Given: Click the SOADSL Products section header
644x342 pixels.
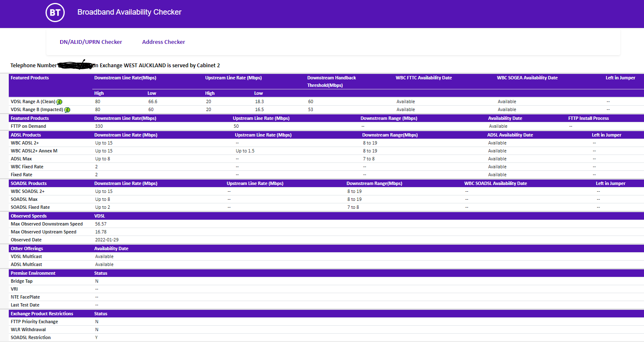Looking at the screenshot, I should (x=28, y=183).
